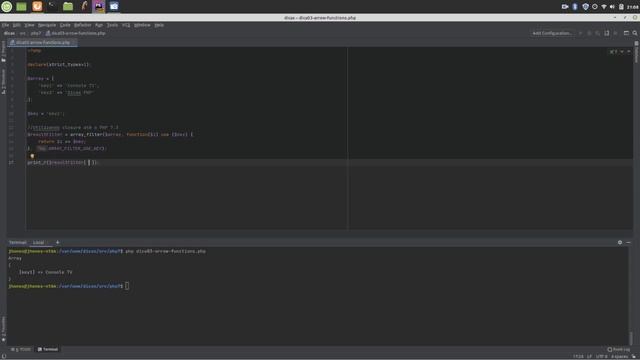Open the TODO tool window button
Screen dimensions: 640x360
pos(21,349)
